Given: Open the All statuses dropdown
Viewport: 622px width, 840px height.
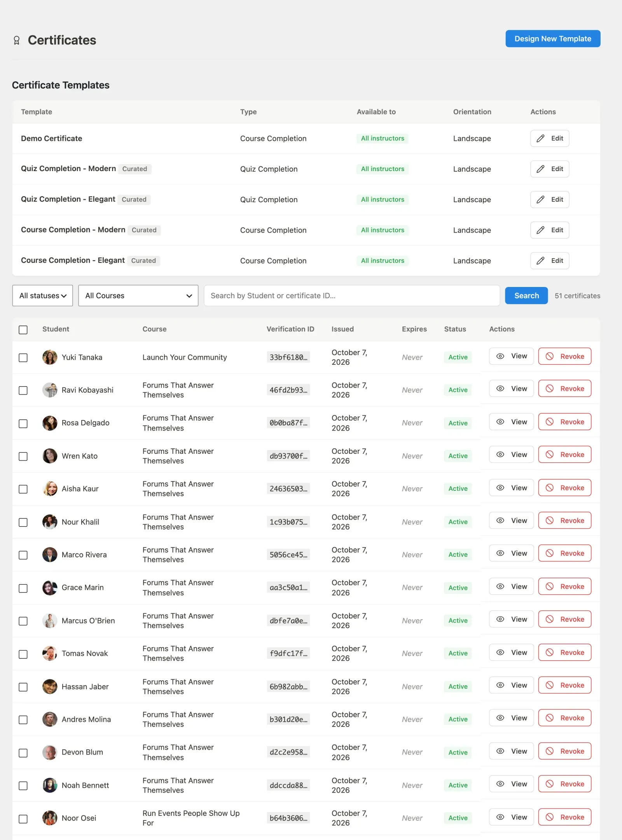Looking at the screenshot, I should pyautogui.click(x=43, y=296).
